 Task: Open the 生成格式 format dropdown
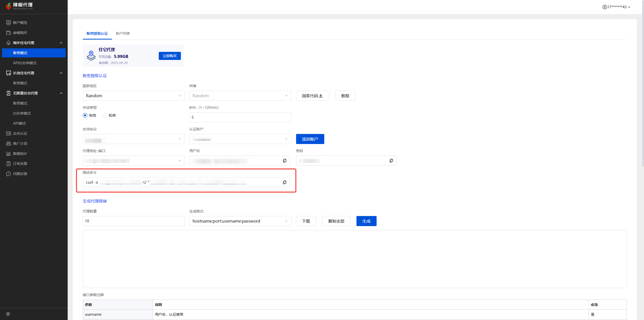240,221
